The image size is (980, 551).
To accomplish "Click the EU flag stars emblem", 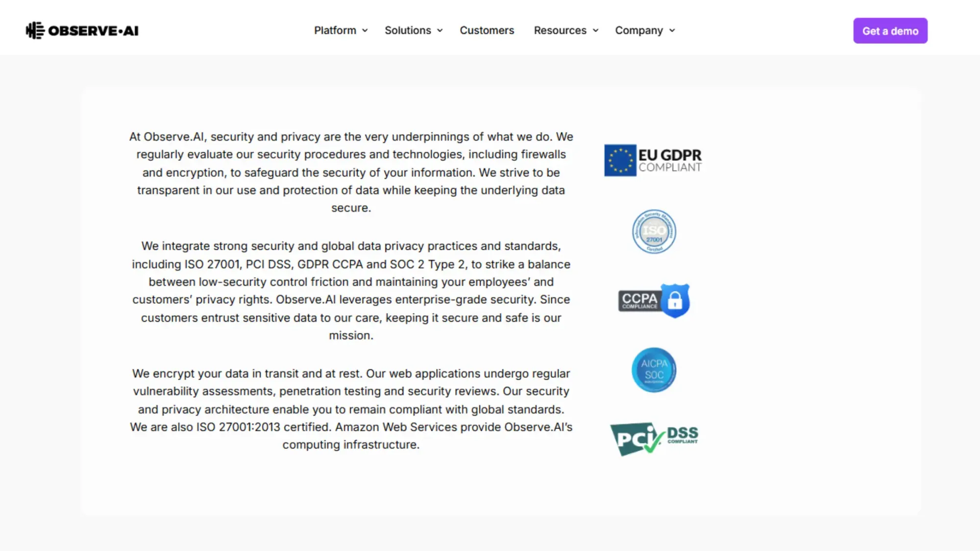I will 620,161.
